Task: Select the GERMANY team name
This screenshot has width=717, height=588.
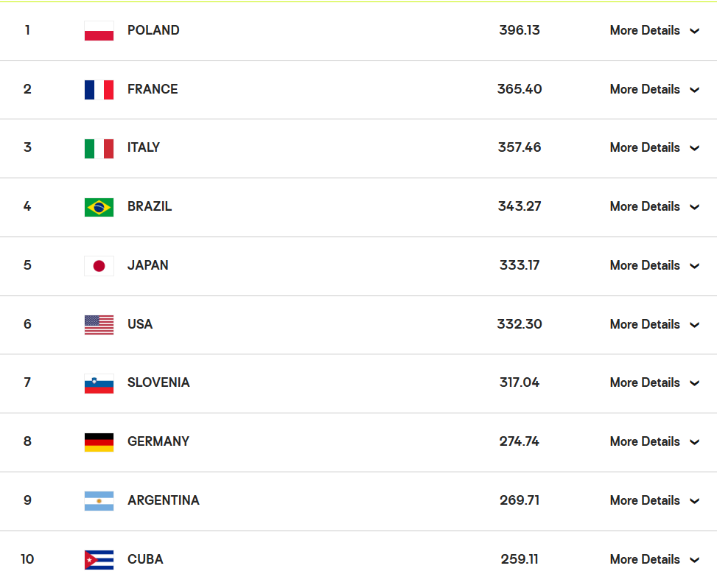Action: click(158, 441)
